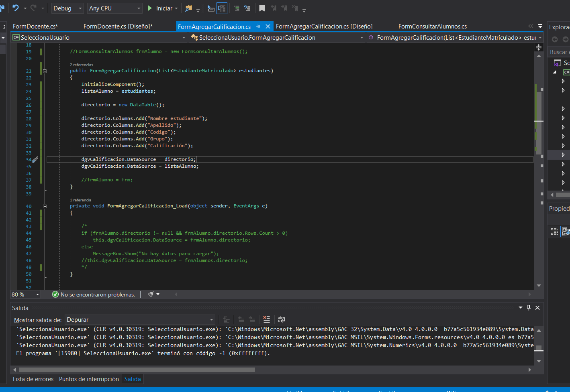Image resolution: width=570 pixels, height=392 pixels.
Task: Click the grayed Redo arrow icon
Action: click(34, 8)
